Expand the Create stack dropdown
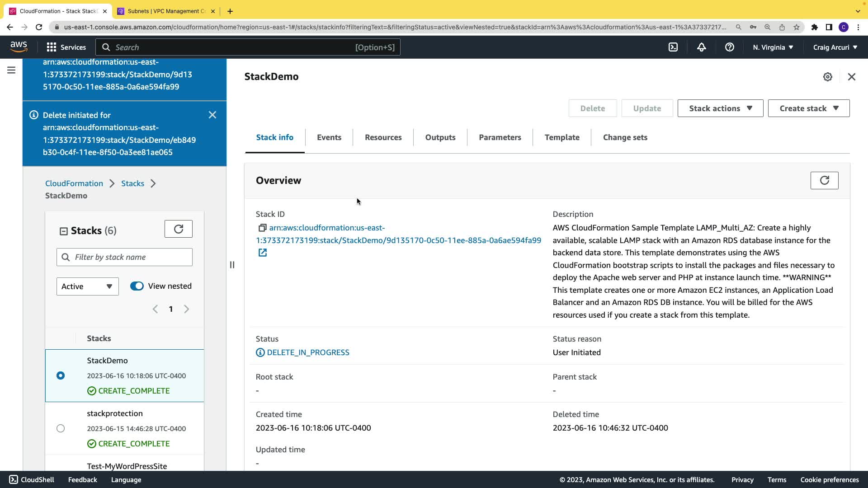This screenshot has height=488, width=868. coord(808,108)
